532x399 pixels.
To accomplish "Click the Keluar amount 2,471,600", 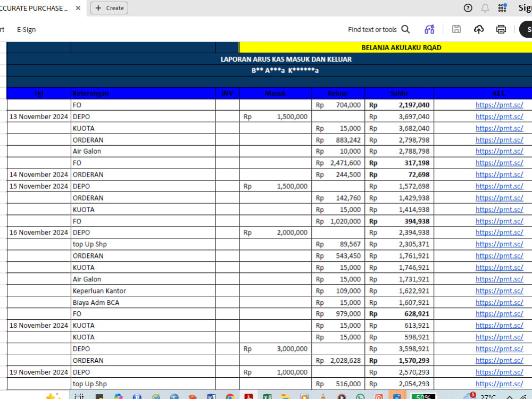I will 345,163.
